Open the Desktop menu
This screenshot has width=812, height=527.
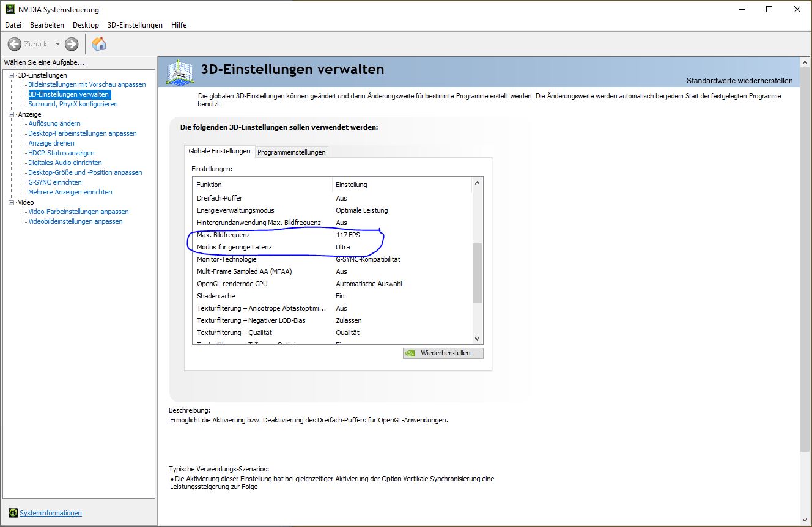(x=86, y=25)
